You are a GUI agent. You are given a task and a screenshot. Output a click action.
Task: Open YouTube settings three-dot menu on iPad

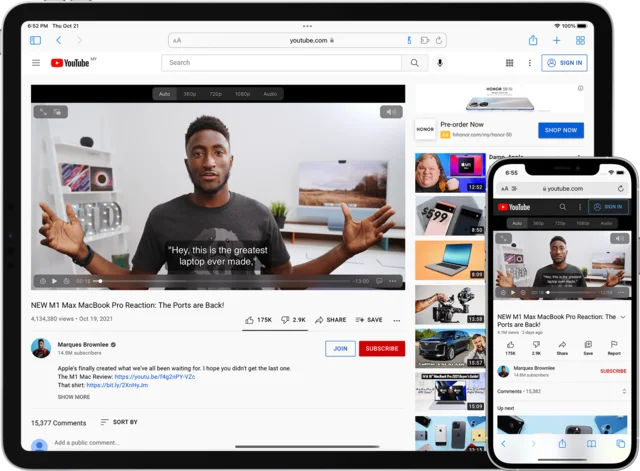530,63
